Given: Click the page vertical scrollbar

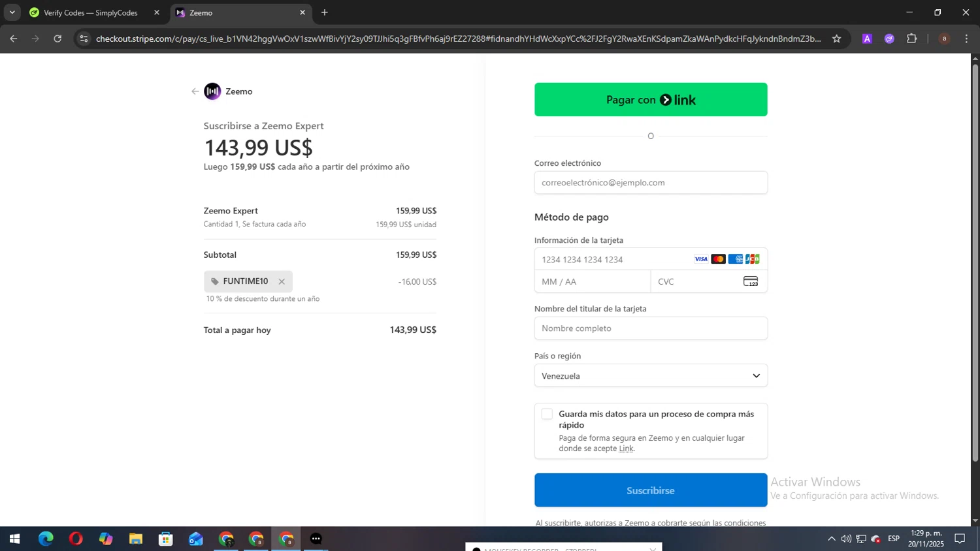Looking at the screenshot, I should tap(975, 263).
